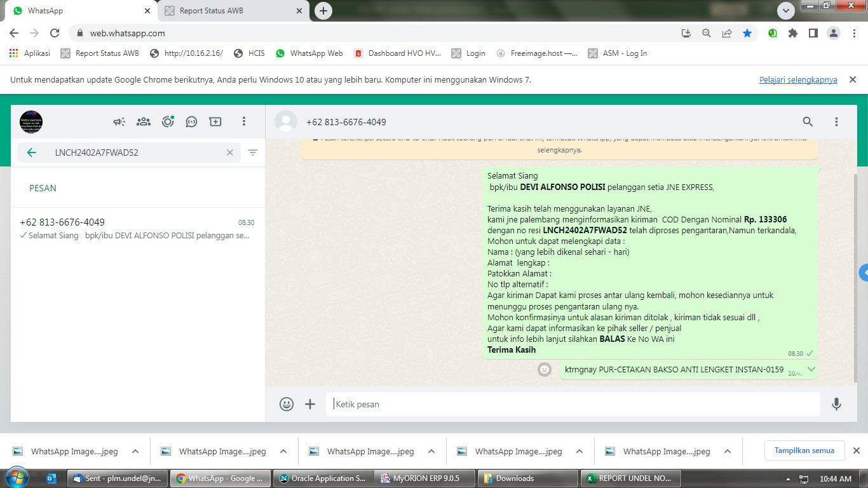Expand options for second WhatsApp Image download
Image resolution: width=868 pixels, height=488 pixels.
click(283, 452)
